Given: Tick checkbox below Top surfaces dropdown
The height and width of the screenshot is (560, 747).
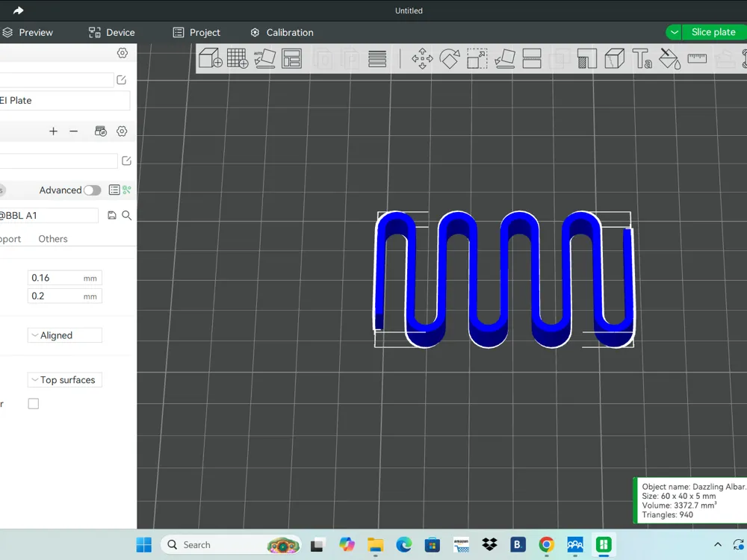Looking at the screenshot, I should tap(34, 404).
